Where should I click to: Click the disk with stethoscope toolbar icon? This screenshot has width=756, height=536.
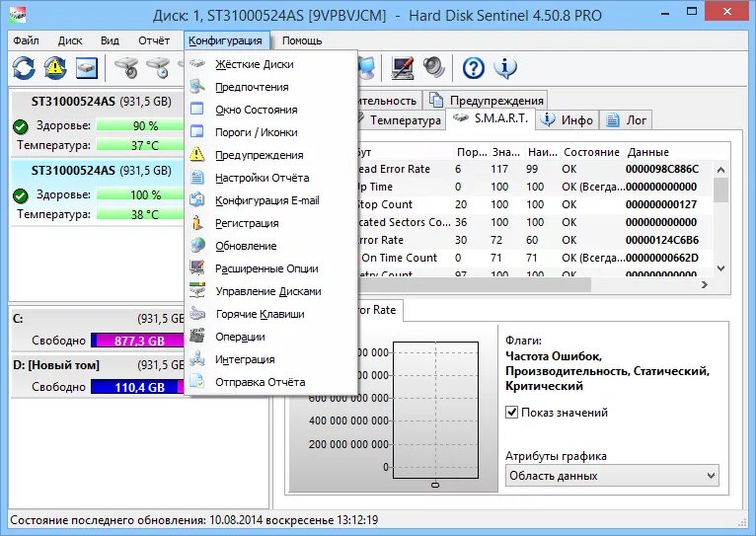click(x=126, y=68)
